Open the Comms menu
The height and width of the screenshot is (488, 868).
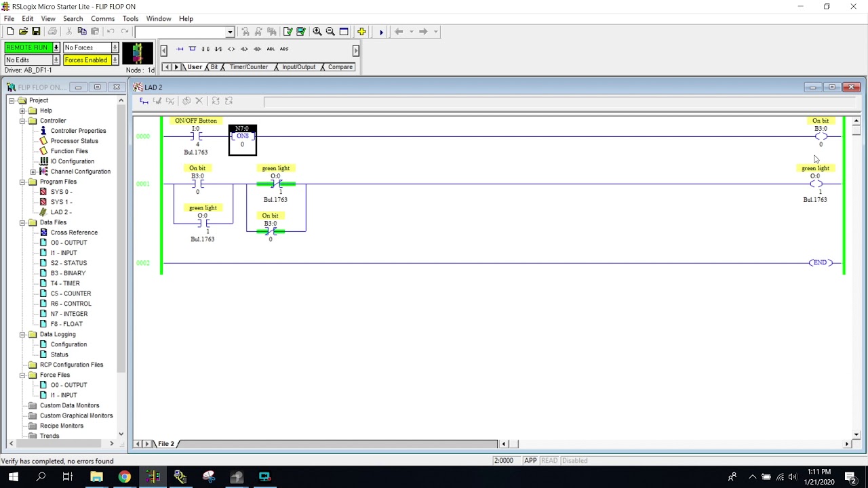[102, 19]
